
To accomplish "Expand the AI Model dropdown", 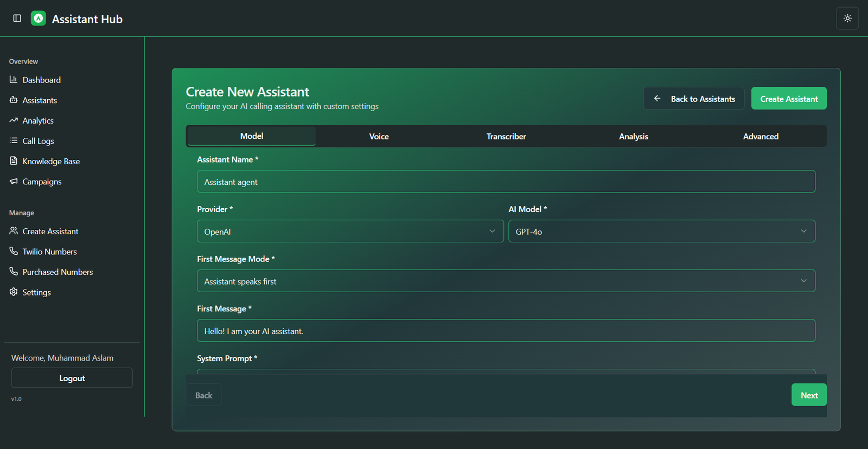I will coord(661,232).
